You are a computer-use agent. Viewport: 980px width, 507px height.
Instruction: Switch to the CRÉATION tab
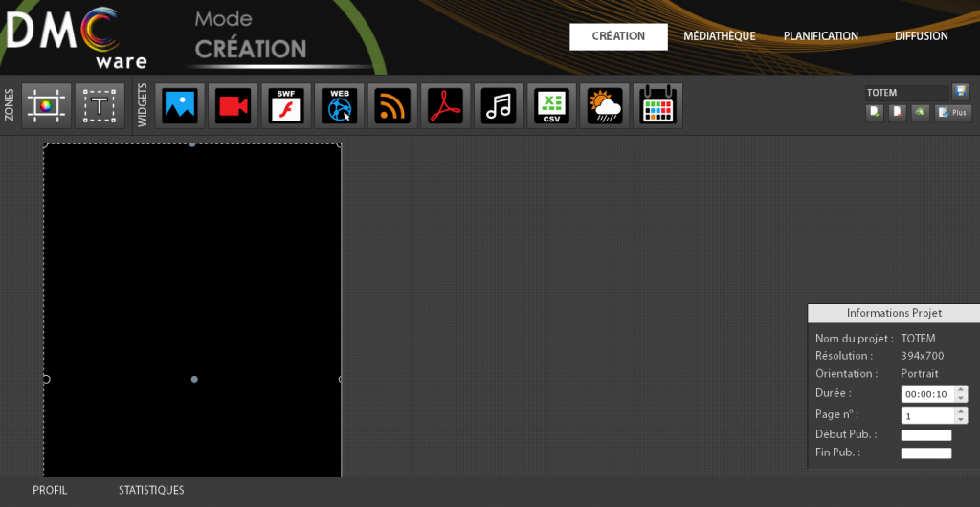[619, 36]
